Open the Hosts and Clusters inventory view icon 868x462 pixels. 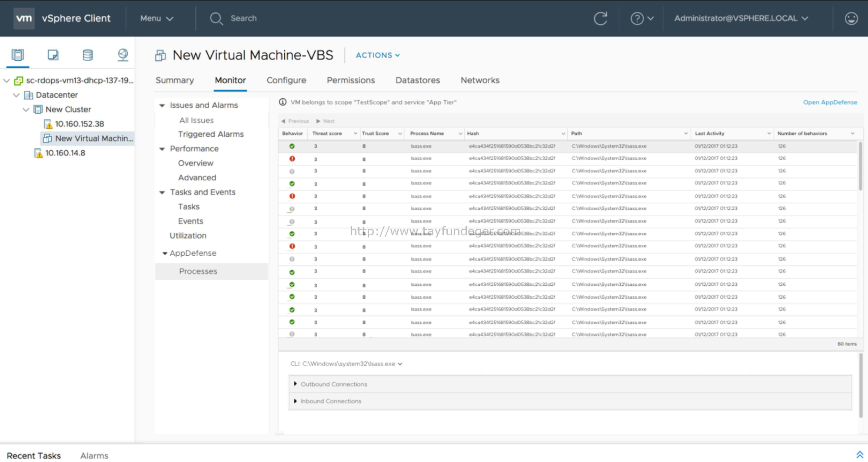pyautogui.click(x=18, y=55)
